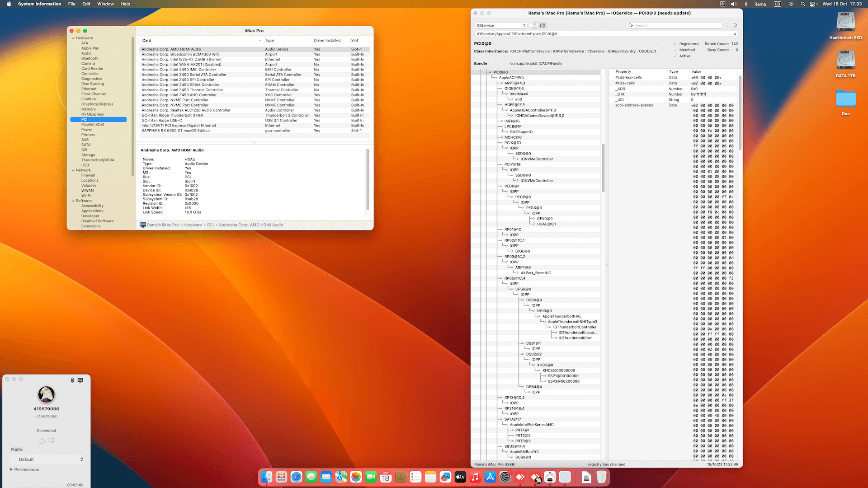Open Photos from the Dock
The width and height of the screenshot is (868, 488).
pos(356,477)
